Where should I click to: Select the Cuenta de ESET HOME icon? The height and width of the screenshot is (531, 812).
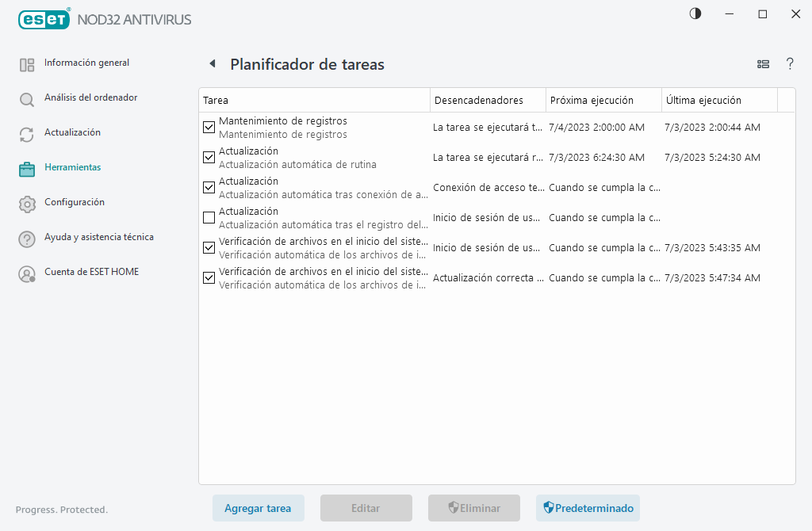coord(28,272)
